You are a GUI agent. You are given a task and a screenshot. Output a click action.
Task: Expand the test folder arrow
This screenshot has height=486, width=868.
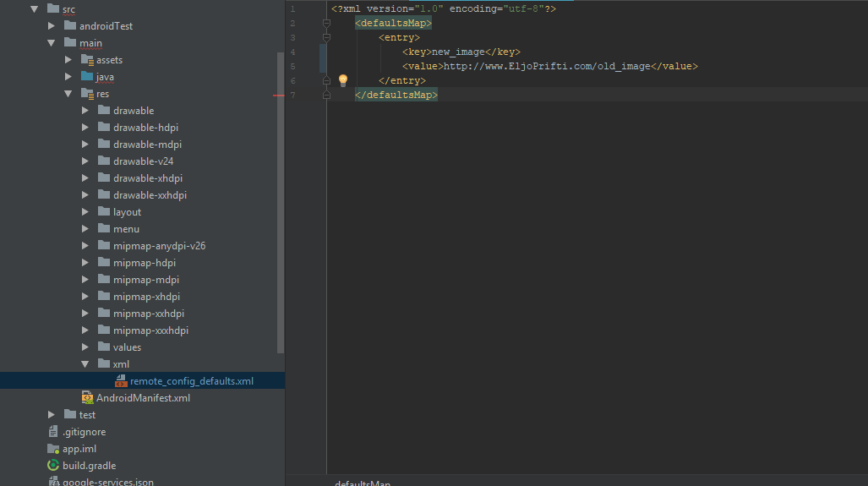(51, 414)
